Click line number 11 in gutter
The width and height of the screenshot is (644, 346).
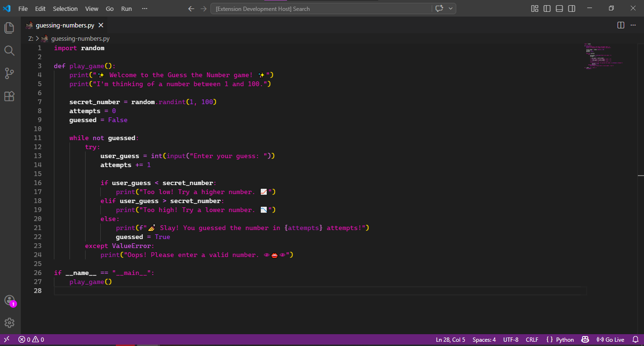[x=37, y=138]
